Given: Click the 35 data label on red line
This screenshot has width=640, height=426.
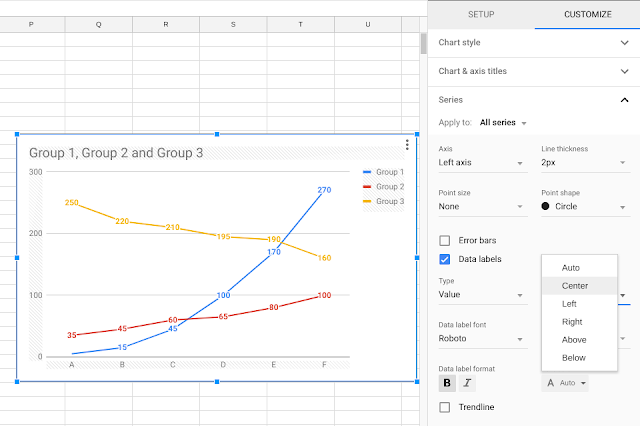Looking at the screenshot, I should click(x=71, y=335).
